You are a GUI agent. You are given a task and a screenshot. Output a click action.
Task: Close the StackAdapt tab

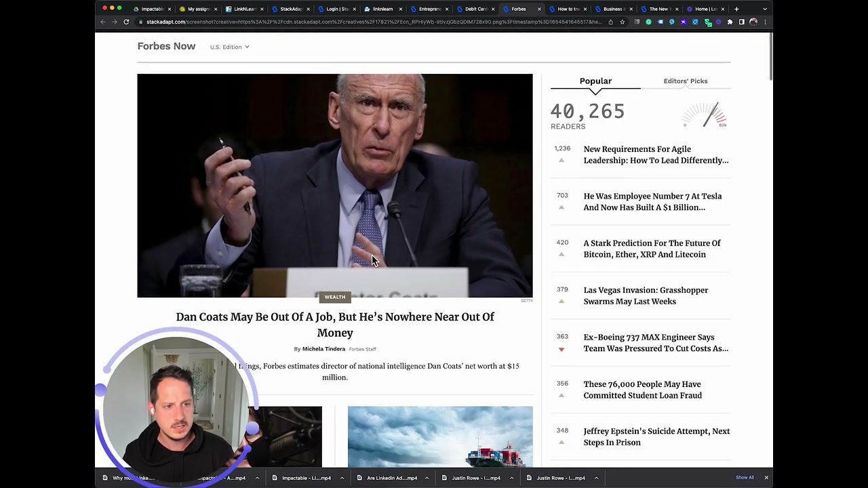[x=308, y=9]
